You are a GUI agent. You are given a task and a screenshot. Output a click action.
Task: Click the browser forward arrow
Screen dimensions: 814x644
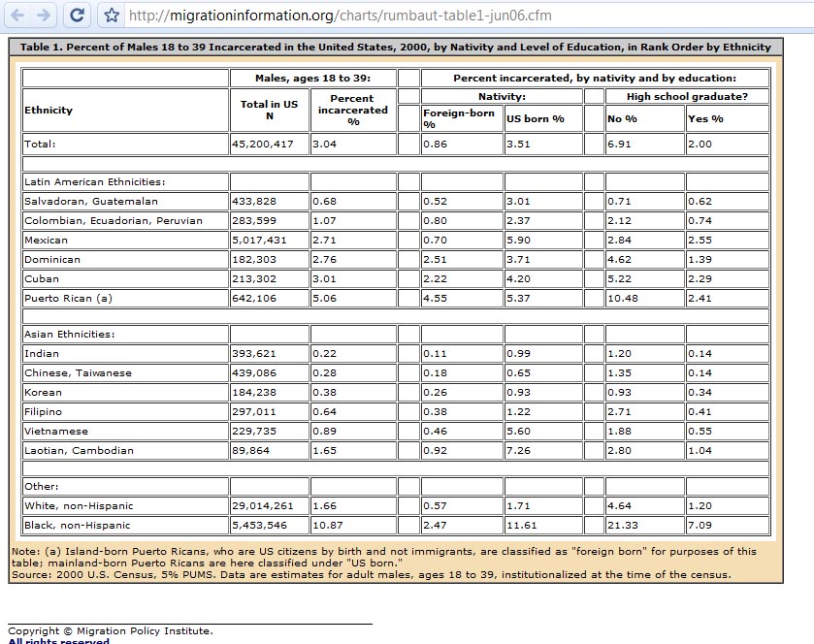(45, 15)
